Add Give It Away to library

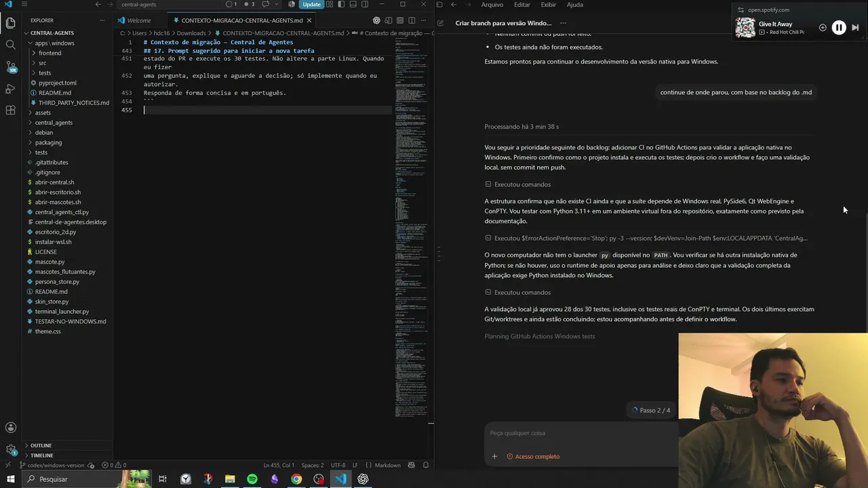click(823, 28)
